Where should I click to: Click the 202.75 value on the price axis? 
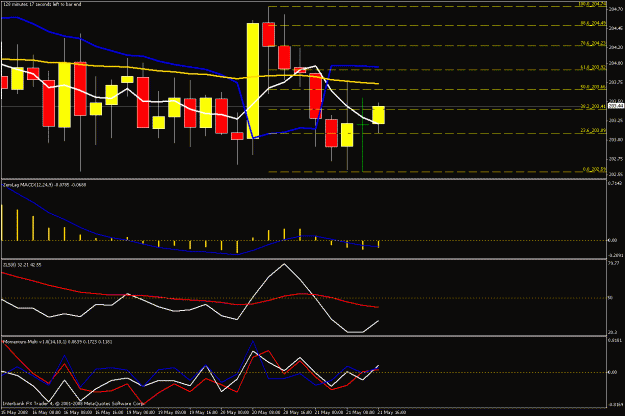[x=615, y=159]
